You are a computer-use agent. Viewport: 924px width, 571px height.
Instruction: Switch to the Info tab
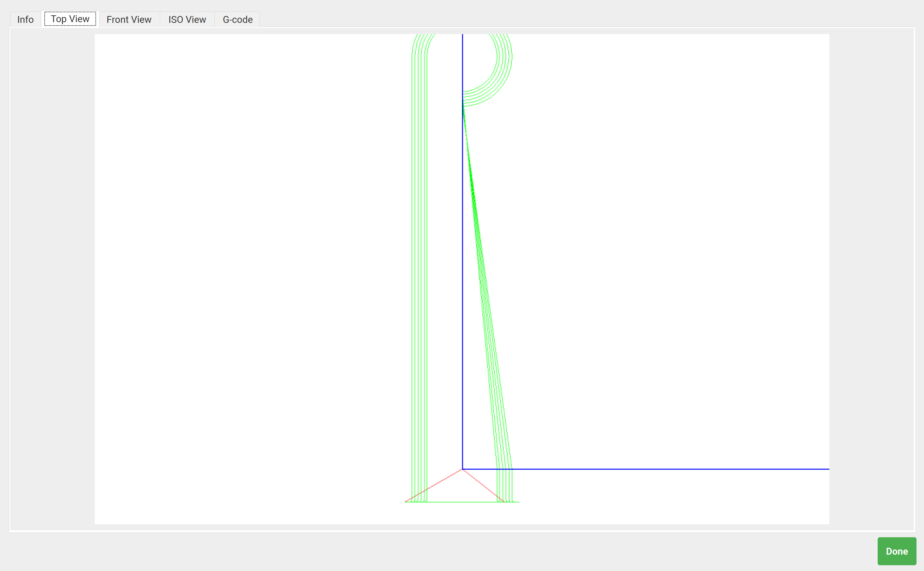(25, 19)
